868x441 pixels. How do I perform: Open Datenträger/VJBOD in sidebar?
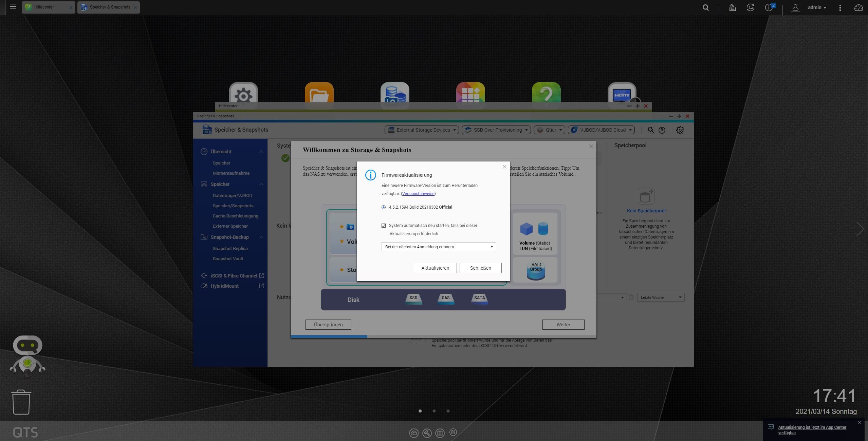pyautogui.click(x=232, y=196)
